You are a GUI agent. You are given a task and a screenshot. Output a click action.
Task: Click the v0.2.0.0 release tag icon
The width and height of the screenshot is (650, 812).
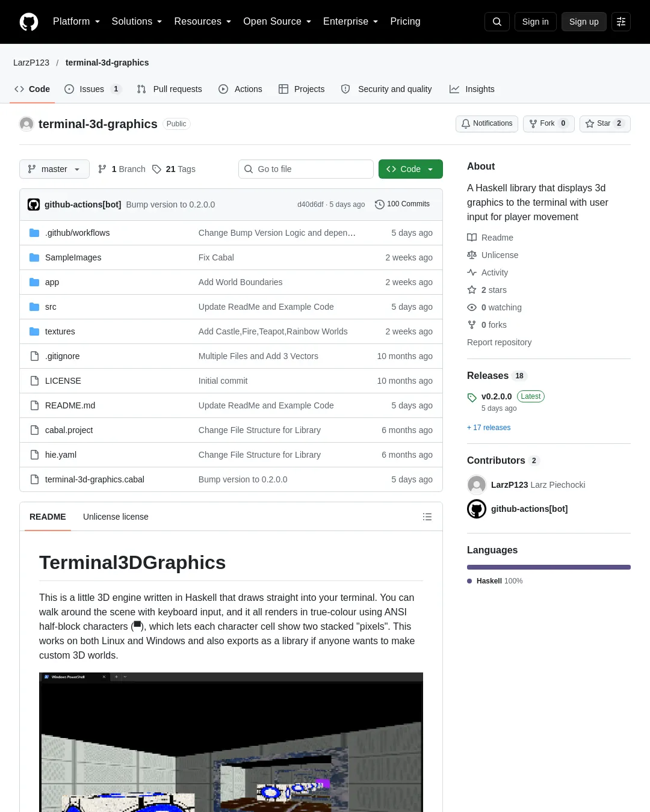pyautogui.click(x=472, y=398)
